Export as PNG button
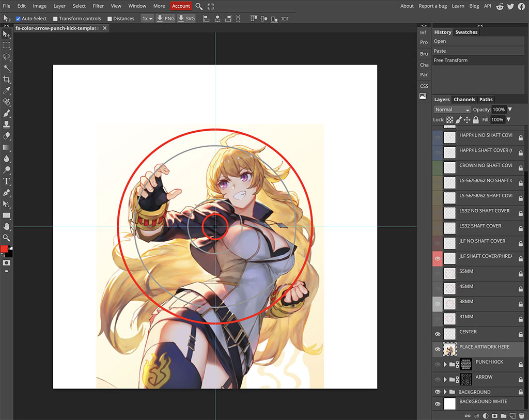The height and width of the screenshot is (420, 529). click(166, 19)
